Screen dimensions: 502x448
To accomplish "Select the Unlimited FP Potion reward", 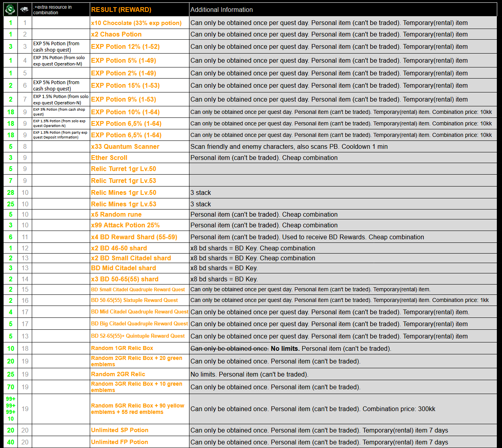I will click(120, 442).
